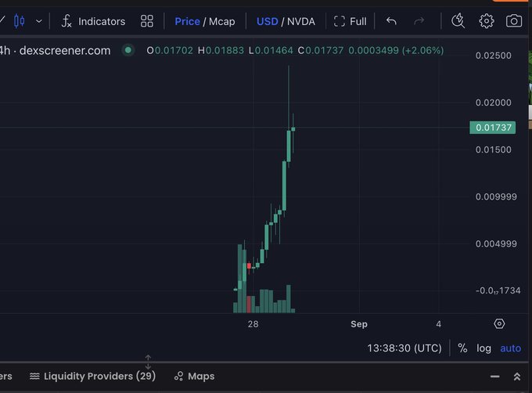Open the price scale settings hexagon icon
This screenshot has width=532, height=393.
499,324
